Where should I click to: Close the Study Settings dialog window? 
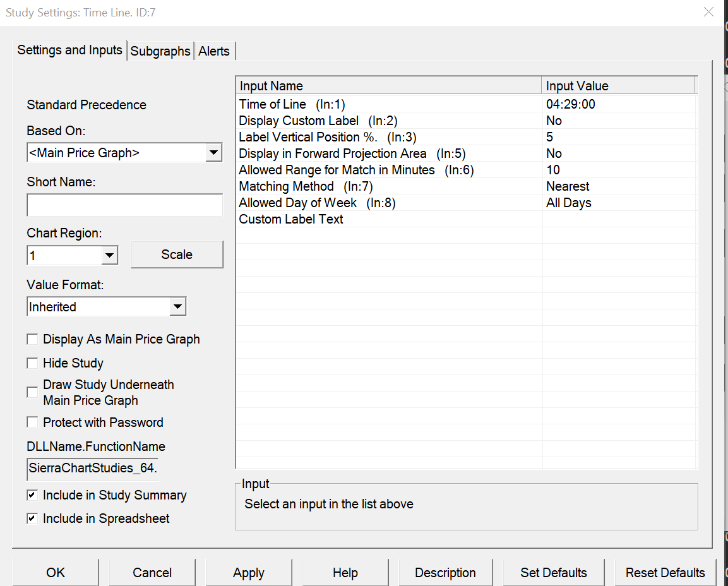point(708,11)
